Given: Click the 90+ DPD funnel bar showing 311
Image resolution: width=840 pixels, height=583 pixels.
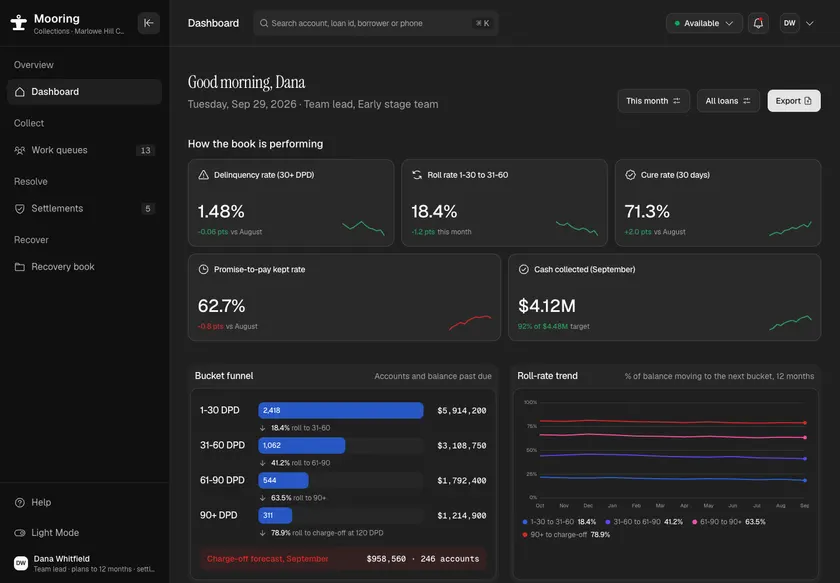Looking at the screenshot, I should tap(275, 515).
